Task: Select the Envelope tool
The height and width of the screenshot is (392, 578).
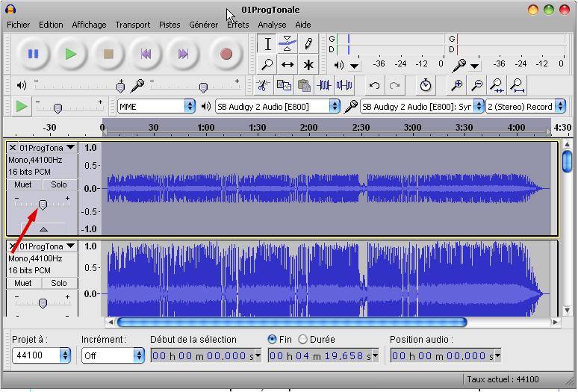Action: [288, 44]
